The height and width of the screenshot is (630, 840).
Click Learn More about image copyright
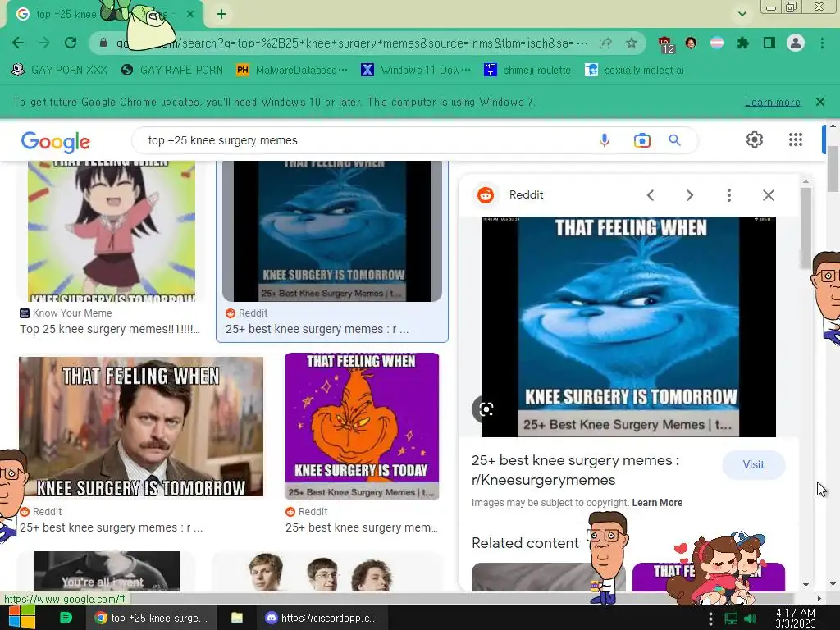tap(657, 503)
